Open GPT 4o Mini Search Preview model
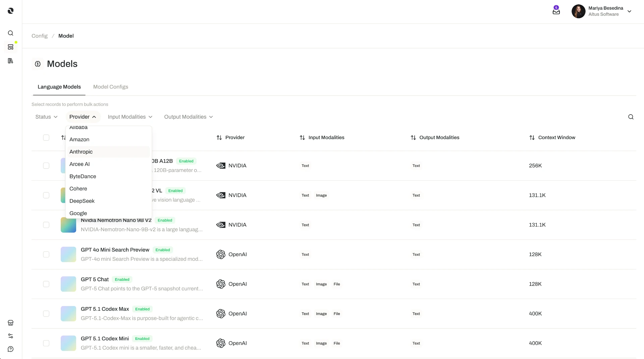Screen dimensions: 644x359 click(x=115, y=250)
